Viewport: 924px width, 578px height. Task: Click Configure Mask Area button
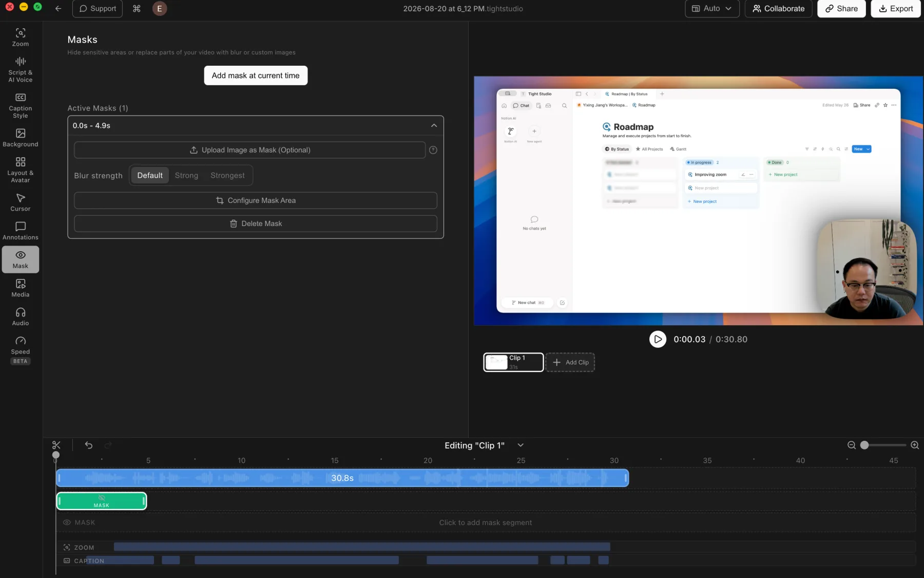click(x=256, y=200)
